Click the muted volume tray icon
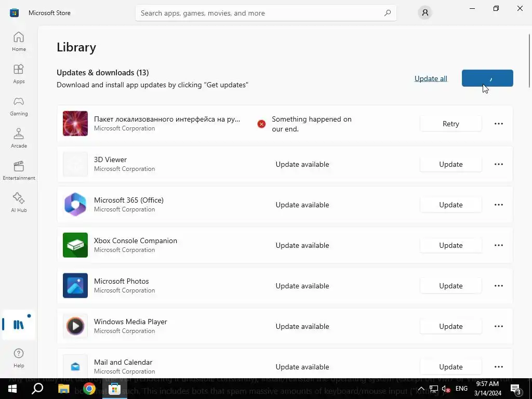Viewport: 532px width, 399px height. (446, 389)
